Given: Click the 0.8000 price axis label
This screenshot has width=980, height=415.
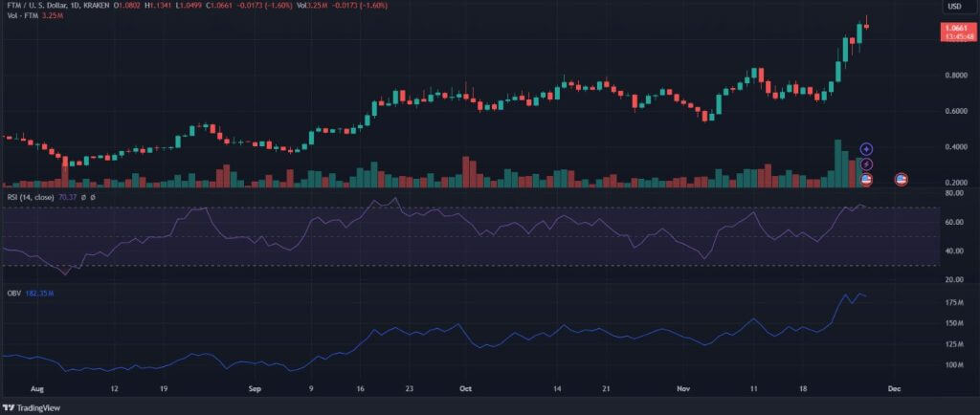Looking at the screenshot, I should (954, 75).
